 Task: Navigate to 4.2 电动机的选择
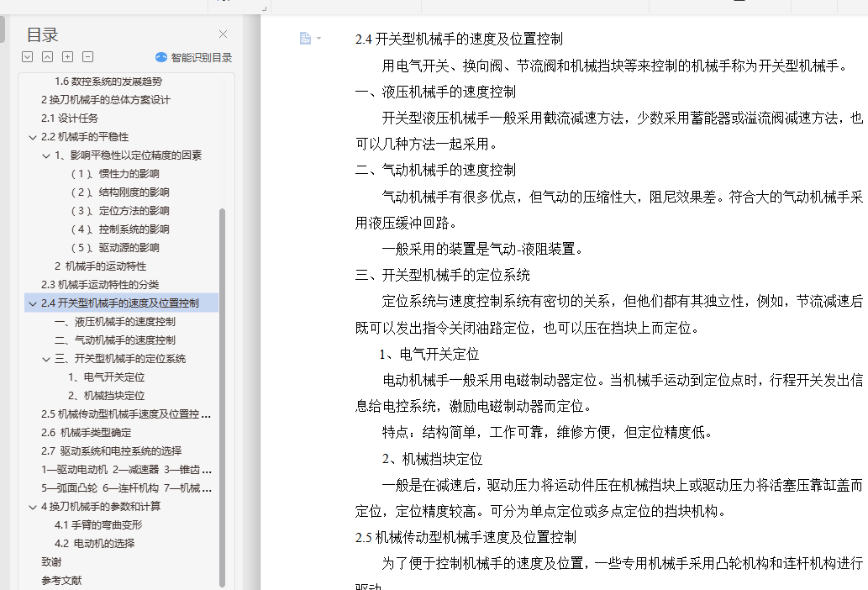click(95, 544)
